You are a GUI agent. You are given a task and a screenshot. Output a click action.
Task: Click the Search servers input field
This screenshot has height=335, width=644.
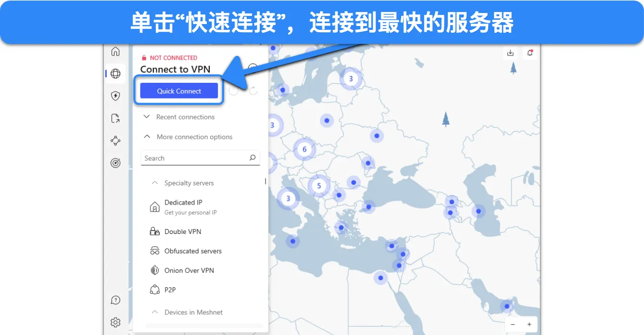(200, 158)
